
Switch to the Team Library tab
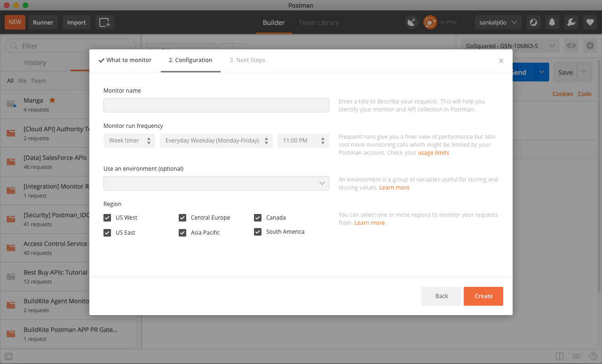[x=319, y=23]
